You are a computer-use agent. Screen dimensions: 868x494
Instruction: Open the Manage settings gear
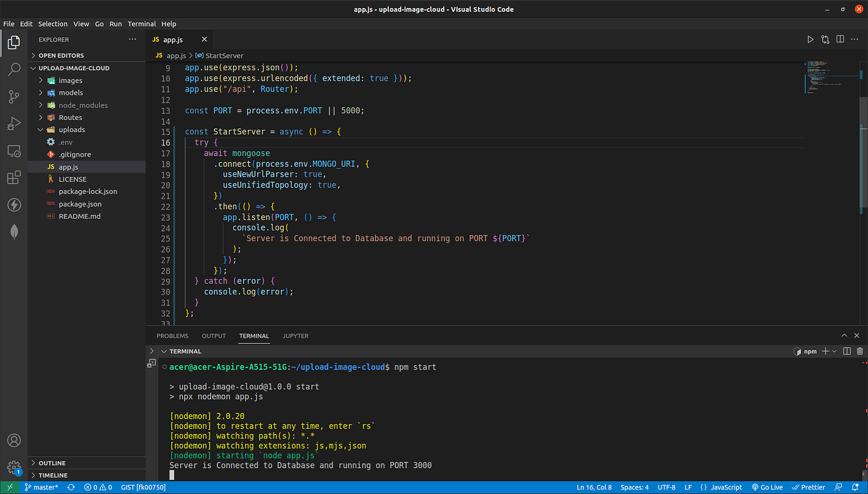pos(14,467)
